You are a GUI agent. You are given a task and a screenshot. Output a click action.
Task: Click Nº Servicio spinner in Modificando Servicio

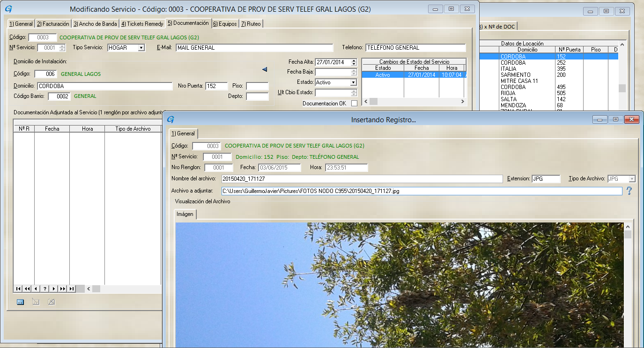point(62,48)
